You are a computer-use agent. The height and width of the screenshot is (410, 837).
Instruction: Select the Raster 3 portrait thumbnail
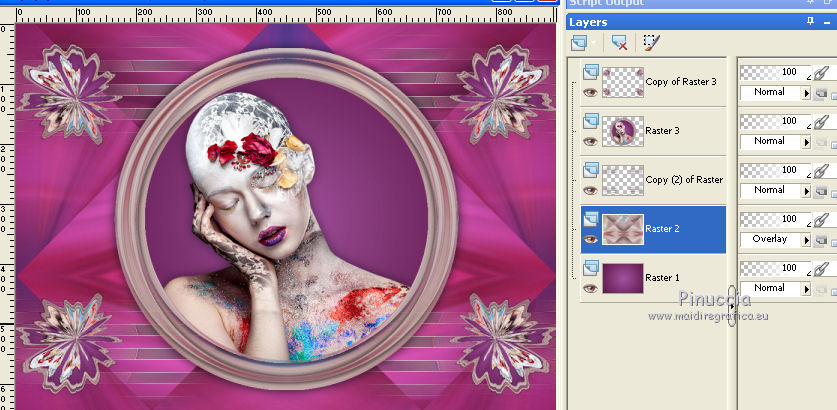[x=623, y=131]
